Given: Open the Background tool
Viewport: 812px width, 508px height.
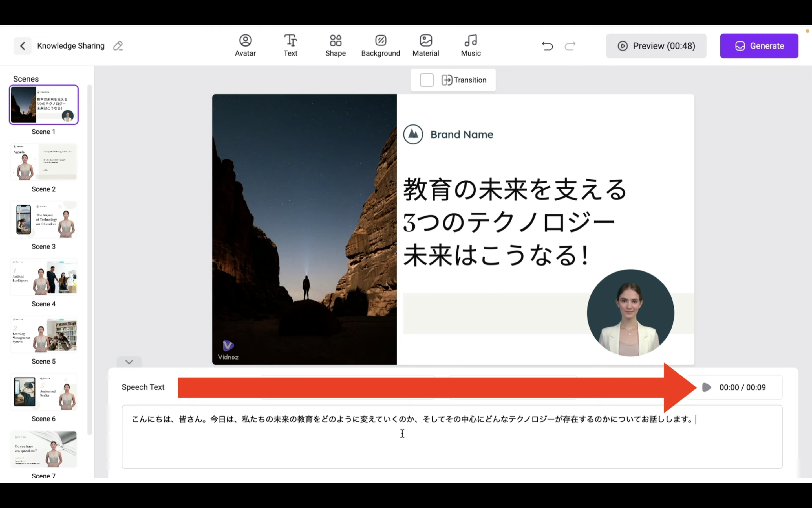Looking at the screenshot, I should (x=381, y=45).
